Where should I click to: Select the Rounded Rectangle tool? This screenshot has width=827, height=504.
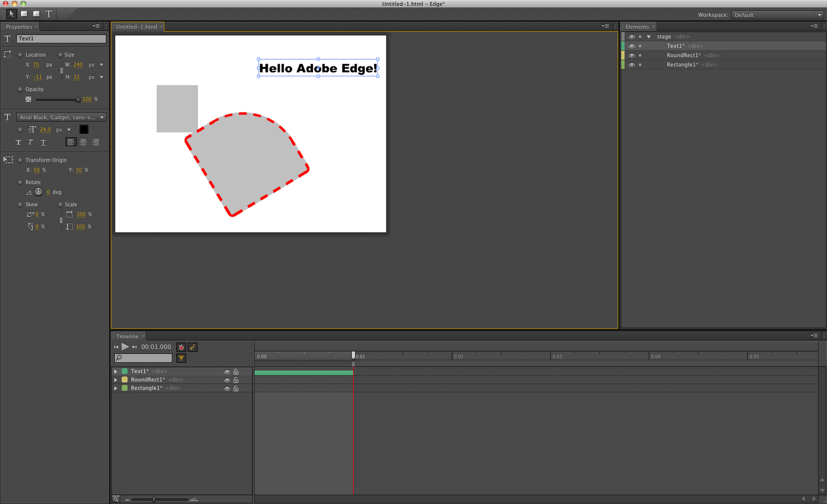36,14
